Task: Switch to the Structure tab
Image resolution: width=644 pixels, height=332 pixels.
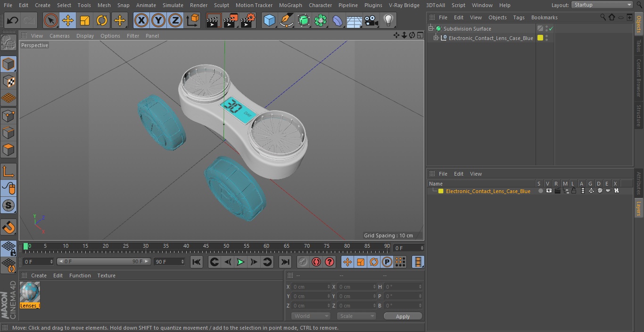Action: [639, 115]
